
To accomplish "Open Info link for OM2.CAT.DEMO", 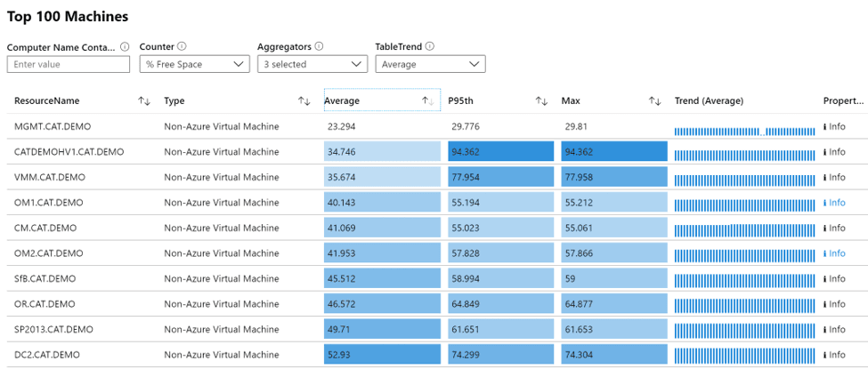I will tap(834, 253).
